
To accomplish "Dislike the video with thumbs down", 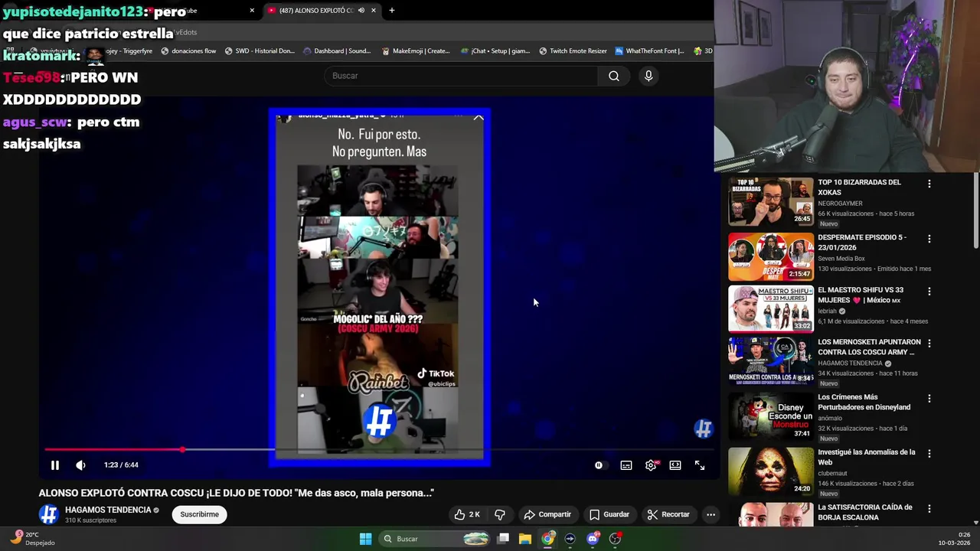I will pyautogui.click(x=500, y=514).
